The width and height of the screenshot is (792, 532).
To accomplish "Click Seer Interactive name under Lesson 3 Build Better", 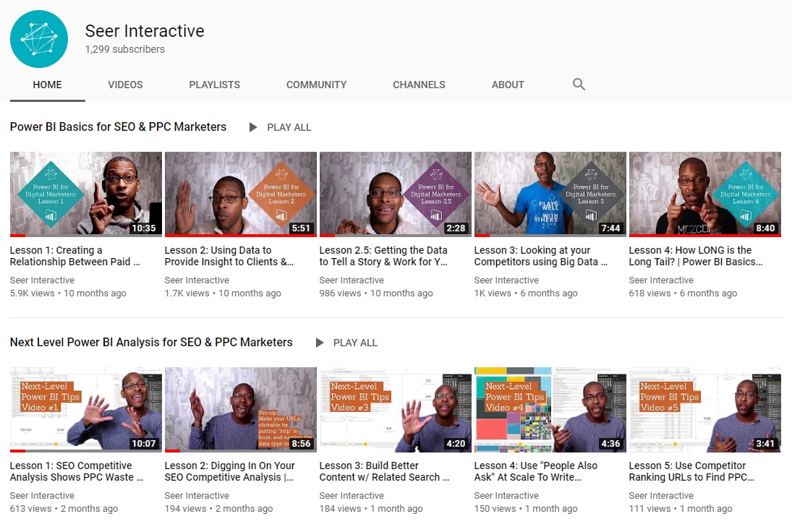I will [x=352, y=496].
